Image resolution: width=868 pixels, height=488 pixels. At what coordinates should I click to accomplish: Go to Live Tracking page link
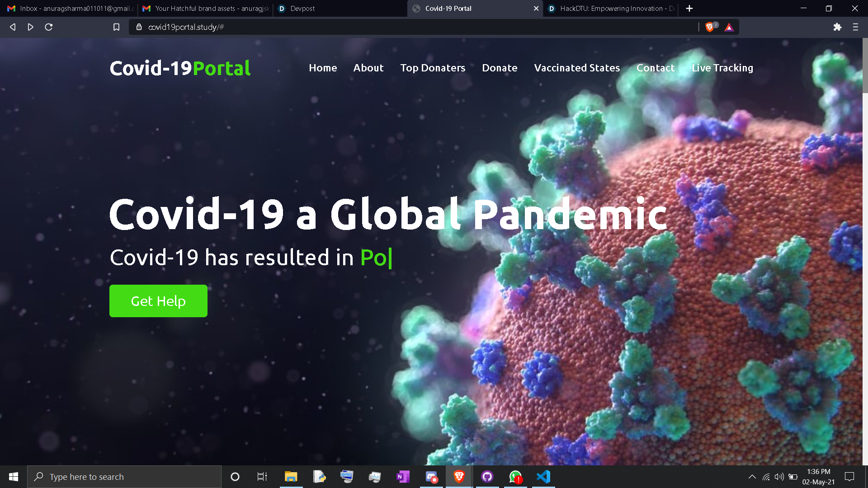pyautogui.click(x=722, y=68)
